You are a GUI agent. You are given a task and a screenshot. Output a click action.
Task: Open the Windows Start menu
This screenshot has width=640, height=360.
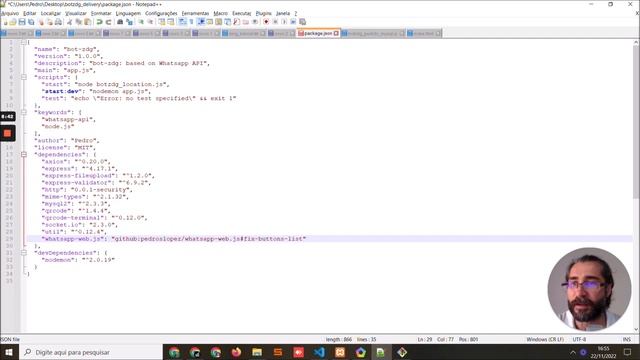9,352
